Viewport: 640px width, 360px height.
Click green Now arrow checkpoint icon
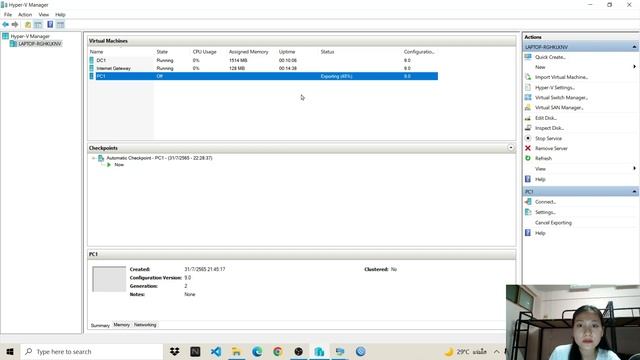tap(109, 165)
